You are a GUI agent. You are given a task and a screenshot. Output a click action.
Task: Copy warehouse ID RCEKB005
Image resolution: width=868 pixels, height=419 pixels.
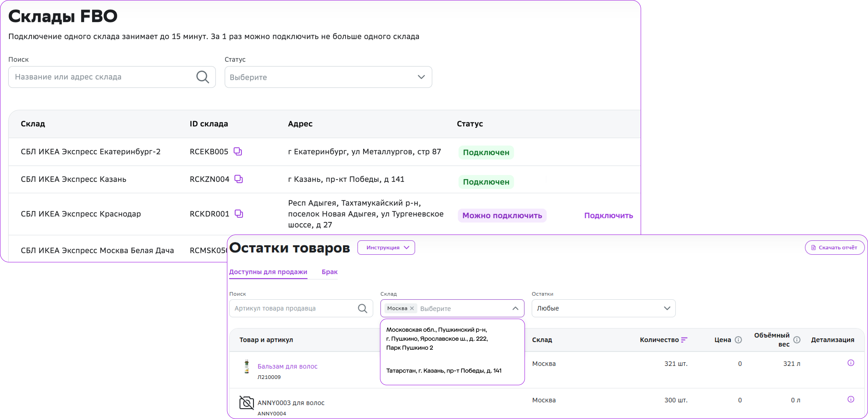238,152
